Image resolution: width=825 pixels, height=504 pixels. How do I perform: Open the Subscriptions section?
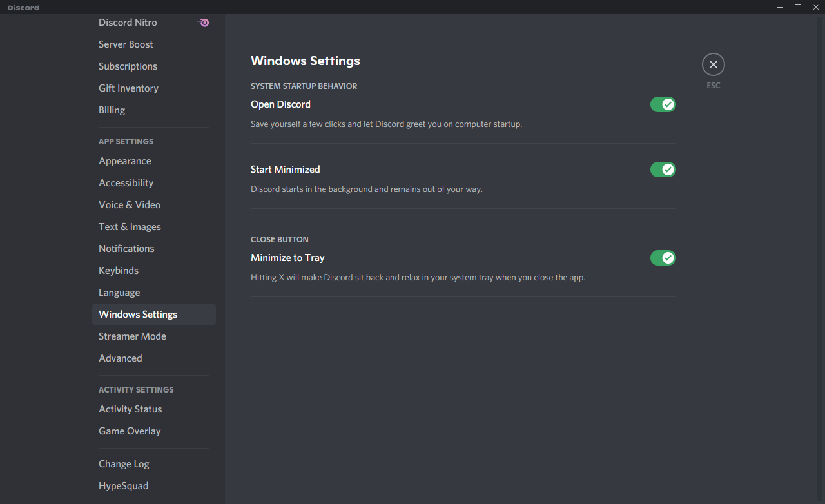(153, 66)
